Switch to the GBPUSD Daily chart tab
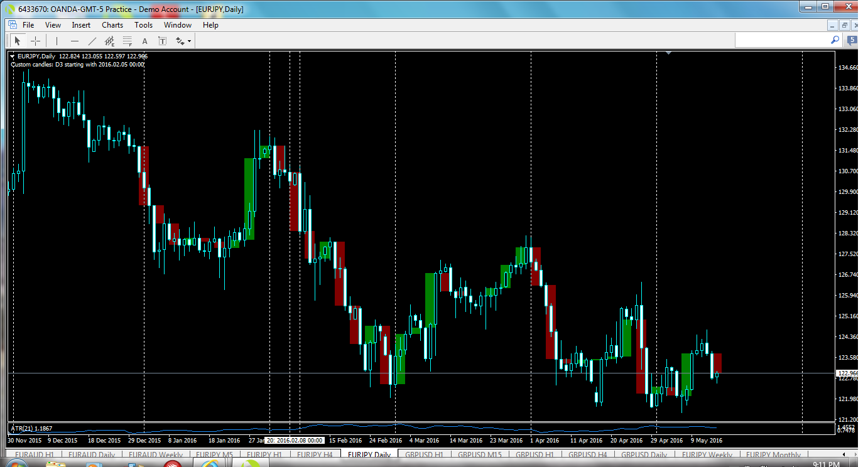868x467 pixels. coord(644,455)
